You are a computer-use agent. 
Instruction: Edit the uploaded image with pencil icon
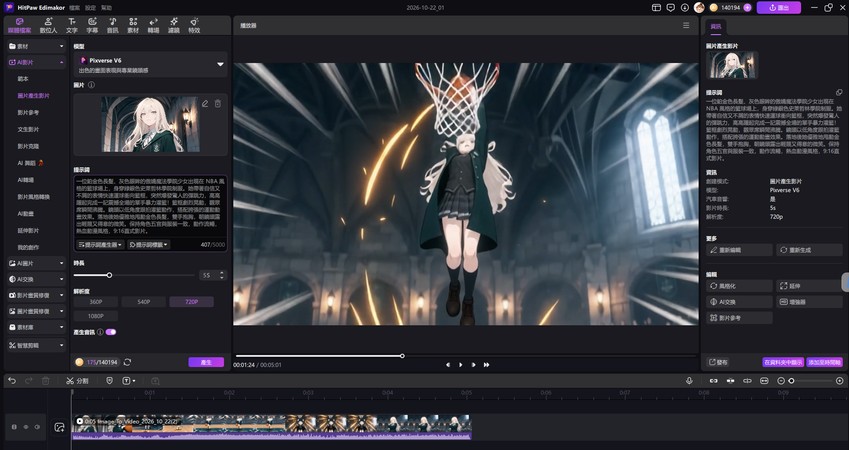[x=205, y=103]
